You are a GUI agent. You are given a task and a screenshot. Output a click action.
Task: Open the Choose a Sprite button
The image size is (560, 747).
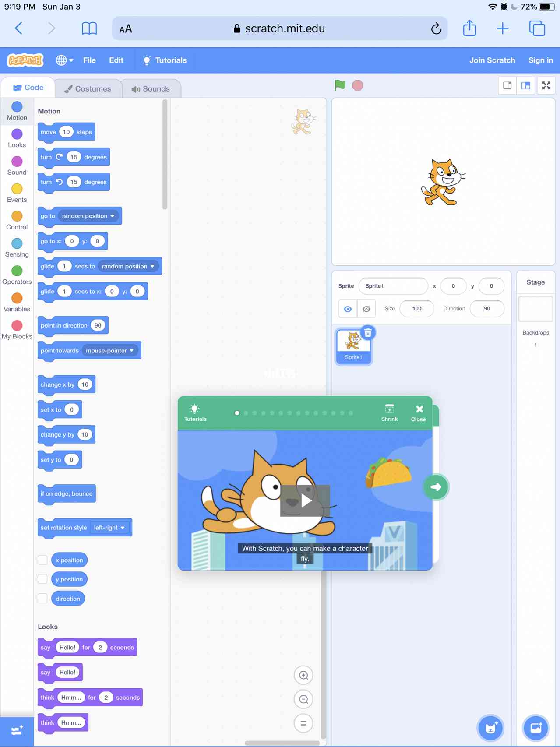pos(490,728)
